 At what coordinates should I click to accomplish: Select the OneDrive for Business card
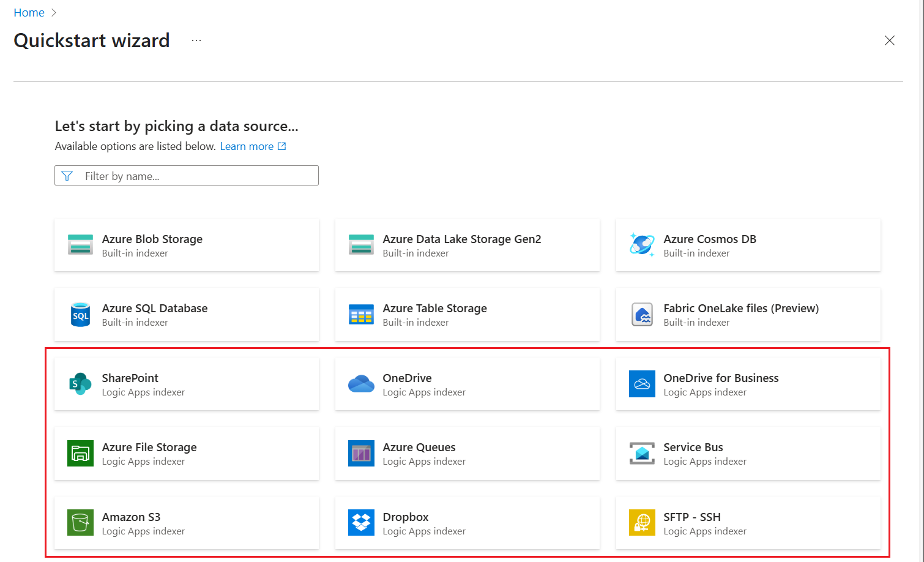(x=748, y=384)
